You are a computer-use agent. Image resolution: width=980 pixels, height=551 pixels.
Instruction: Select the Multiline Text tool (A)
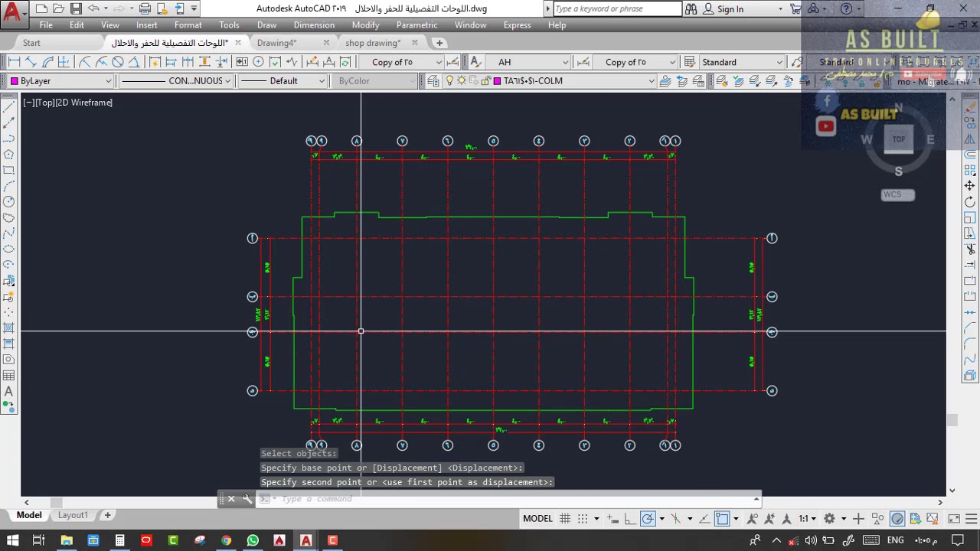click(9, 391)
